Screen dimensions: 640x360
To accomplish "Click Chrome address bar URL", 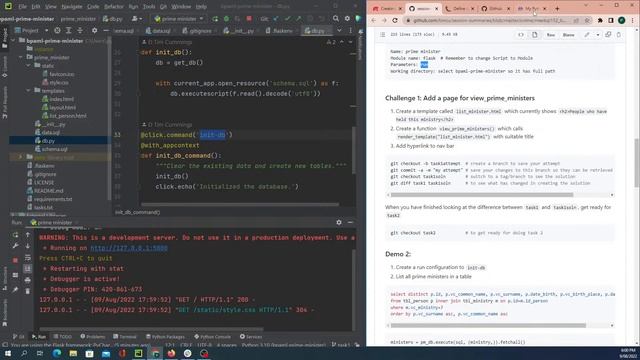I will click(490, 20).
